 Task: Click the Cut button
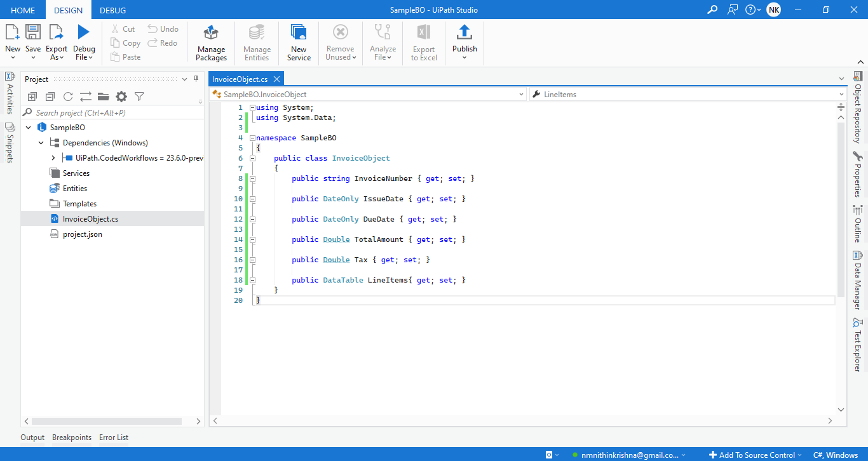123,29
